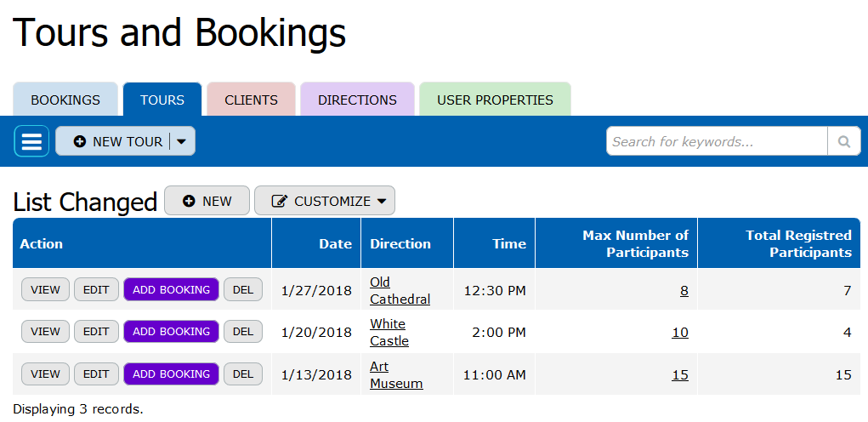View the Old Cathedral tour
This screenshot has width=868, height=422.
(45, 289)
